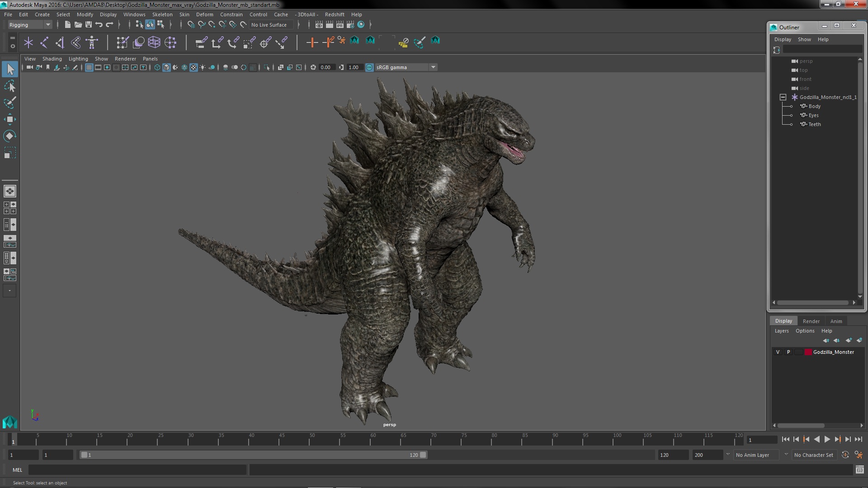868x488 pixels.
Task: Open the Script Editor icon
Action: [x=860, y=470]
